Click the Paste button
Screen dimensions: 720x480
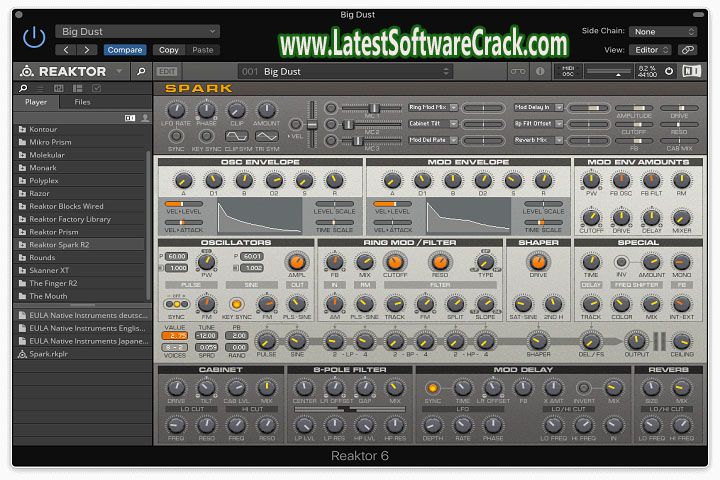tap(202, 50)
